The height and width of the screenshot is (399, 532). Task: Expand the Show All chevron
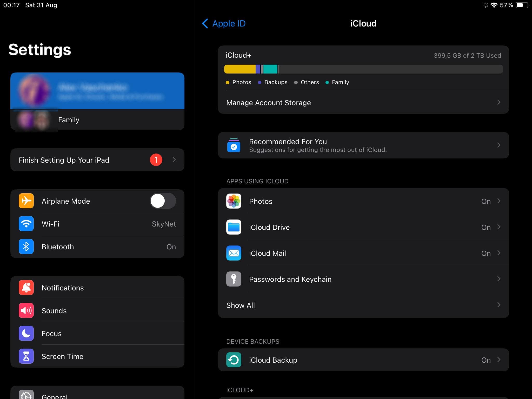click(499, 305)
